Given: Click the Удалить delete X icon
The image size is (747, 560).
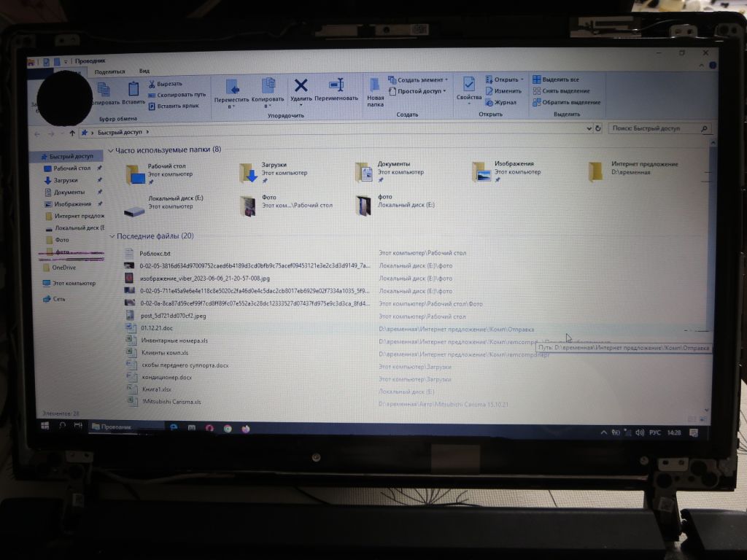Looking at the screenshot, I should point(301,91).
